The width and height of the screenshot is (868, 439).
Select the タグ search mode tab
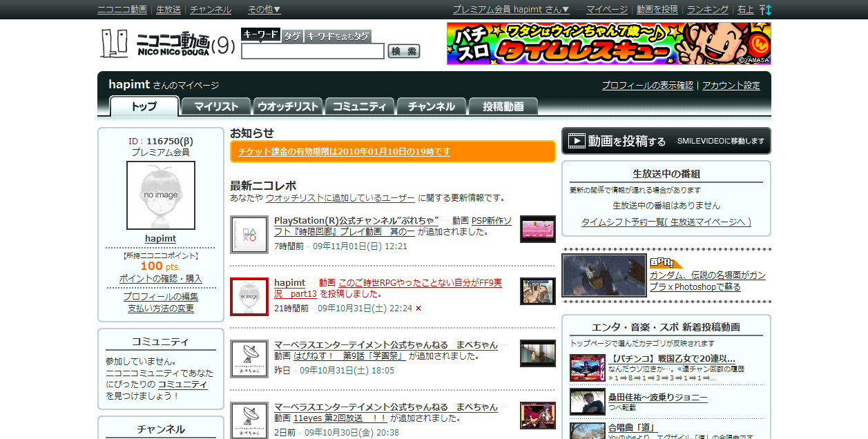point(292,36)
